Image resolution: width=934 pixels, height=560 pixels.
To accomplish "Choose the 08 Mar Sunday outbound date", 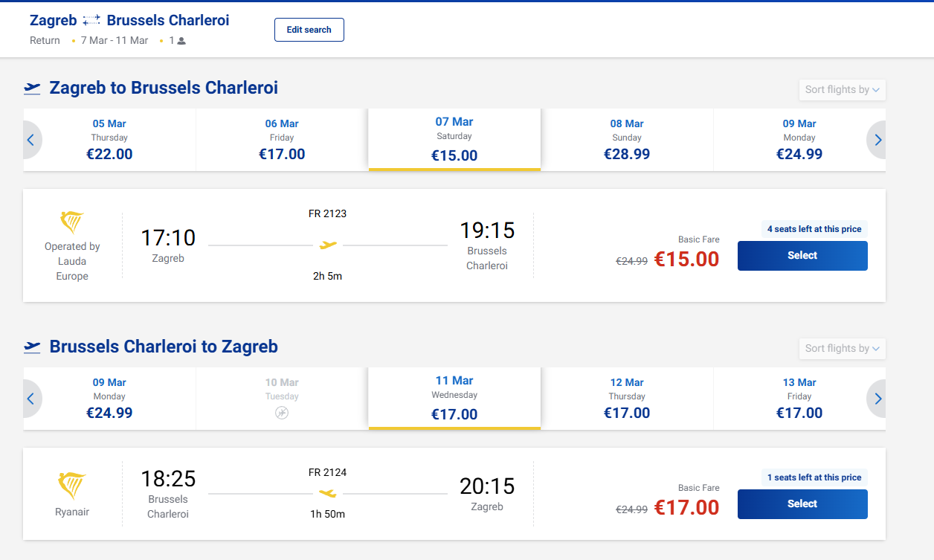I will (x=627, y=140).
